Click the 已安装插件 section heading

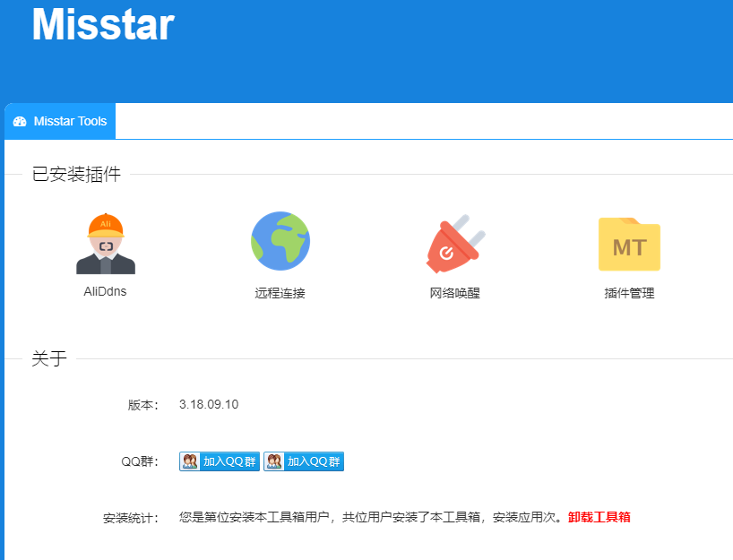pos(76,175)
